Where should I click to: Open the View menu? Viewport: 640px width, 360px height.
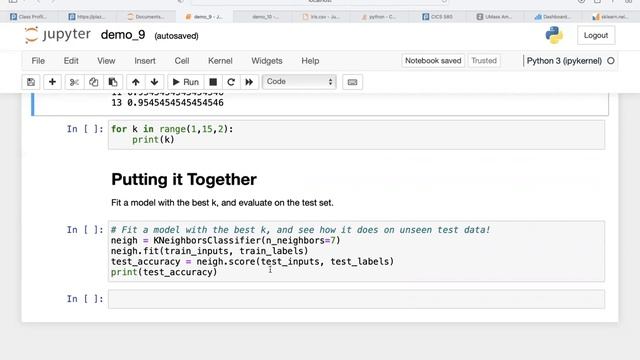coord(106,61)
